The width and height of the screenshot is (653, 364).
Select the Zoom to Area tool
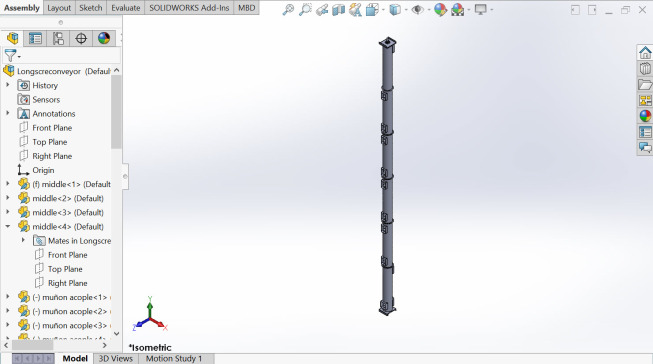tap(305, 10)
